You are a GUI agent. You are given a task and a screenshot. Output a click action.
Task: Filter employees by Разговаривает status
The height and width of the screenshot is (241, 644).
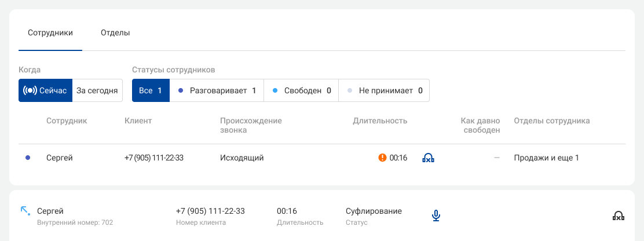tap(217, 90)
